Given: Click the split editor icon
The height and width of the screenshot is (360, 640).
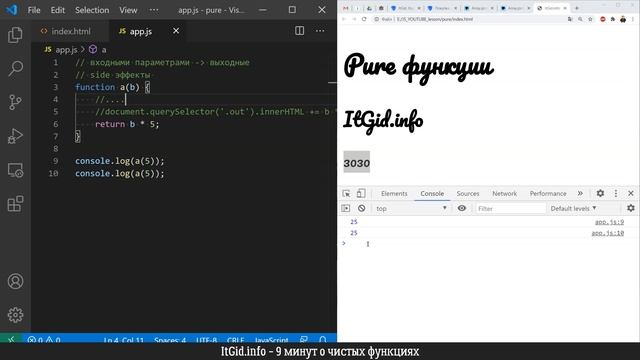Looking at the screenshot, I should [x=300, y=31].
